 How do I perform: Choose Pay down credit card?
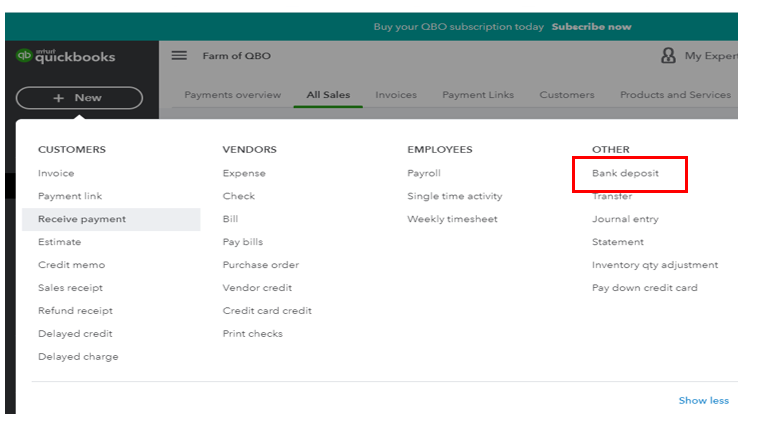(645, 288)
